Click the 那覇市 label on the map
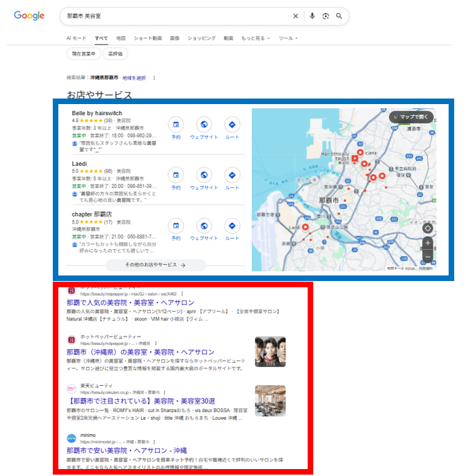This screenshot has height=476, width=466. 328,201
